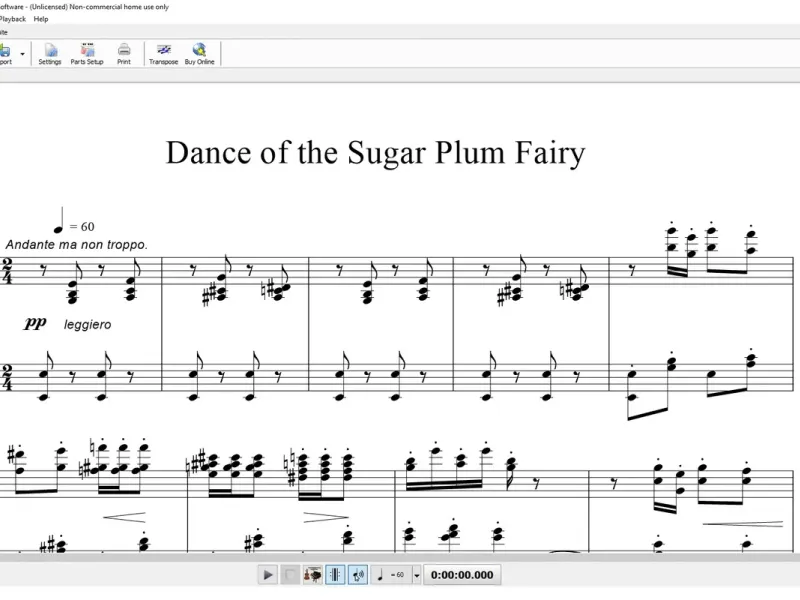Viewport: 800px width, 600px height.
Task: Expand the tempo dropdown arrow in playback bar
Action: point(416,575)
